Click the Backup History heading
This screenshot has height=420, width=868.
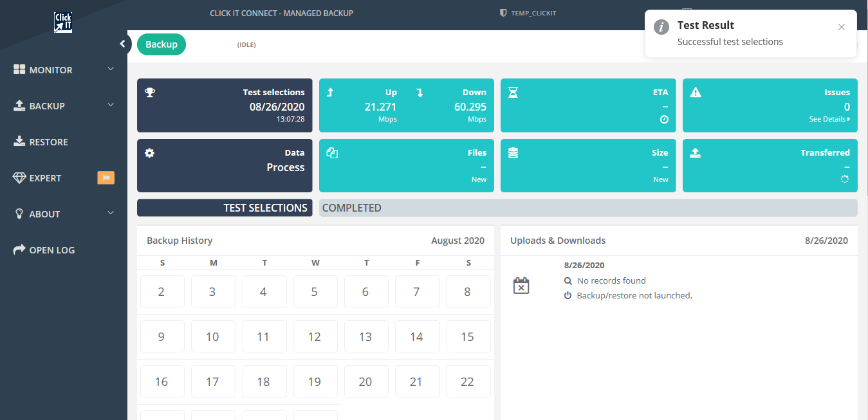tap(180, 241)
